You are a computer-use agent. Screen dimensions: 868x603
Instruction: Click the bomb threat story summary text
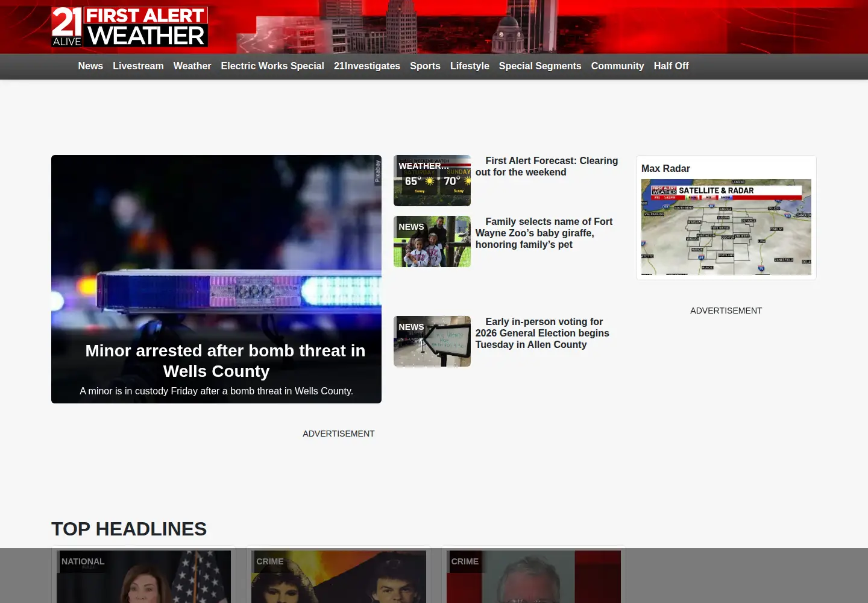216,391
